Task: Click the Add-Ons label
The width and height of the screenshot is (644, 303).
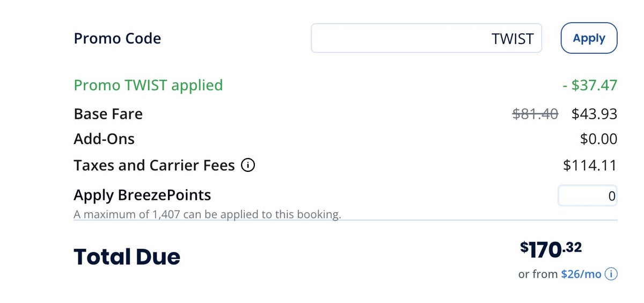Action: click(104, 140)
